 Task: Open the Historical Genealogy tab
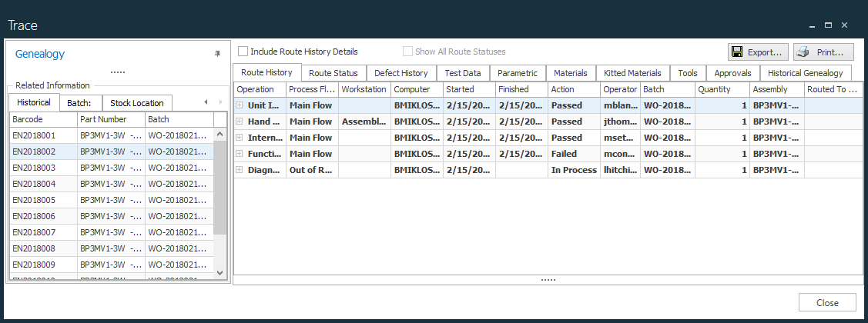pos(805,73)
